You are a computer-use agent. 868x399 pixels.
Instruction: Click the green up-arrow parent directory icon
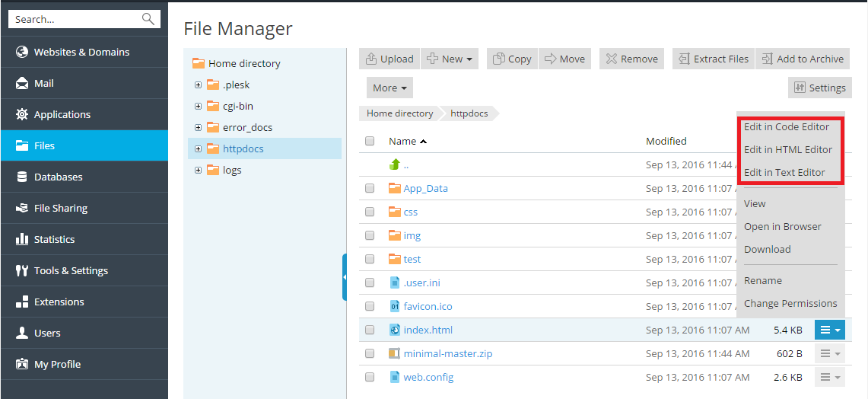click(x=394, y=164)
